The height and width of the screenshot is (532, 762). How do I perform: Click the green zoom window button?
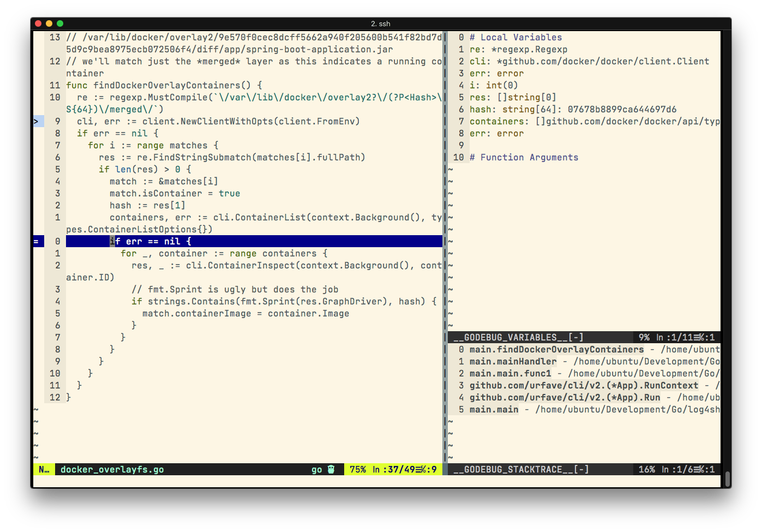pyautogui.click(x=60, y=23)
